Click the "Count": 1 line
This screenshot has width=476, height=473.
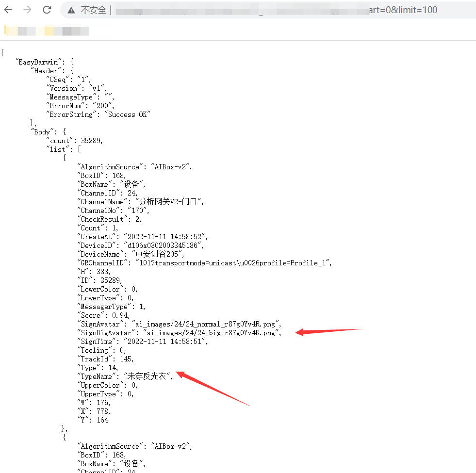(x=98, y=228)
